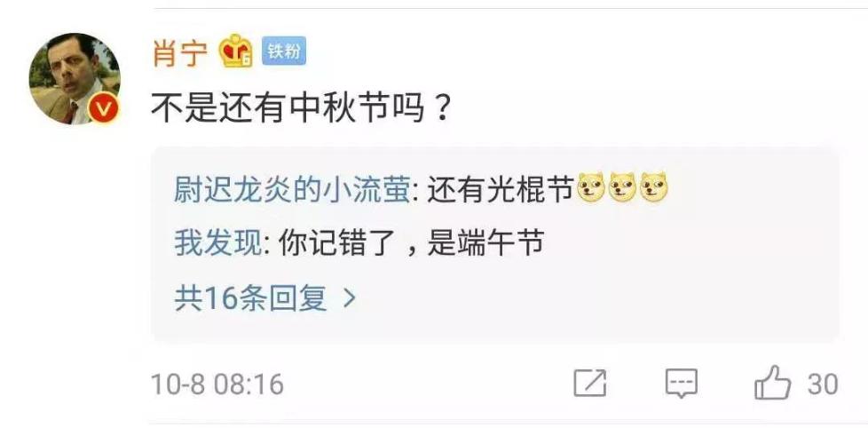868x428 pixels.
Task: Tap the 铁粉 fan badge
Action: coord(283,52)
